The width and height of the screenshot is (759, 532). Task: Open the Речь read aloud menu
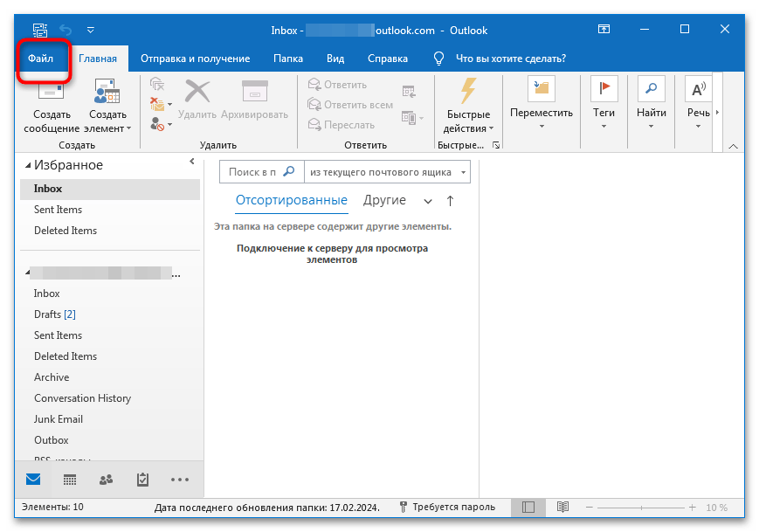pyautogui.click(x=698, y=104)
